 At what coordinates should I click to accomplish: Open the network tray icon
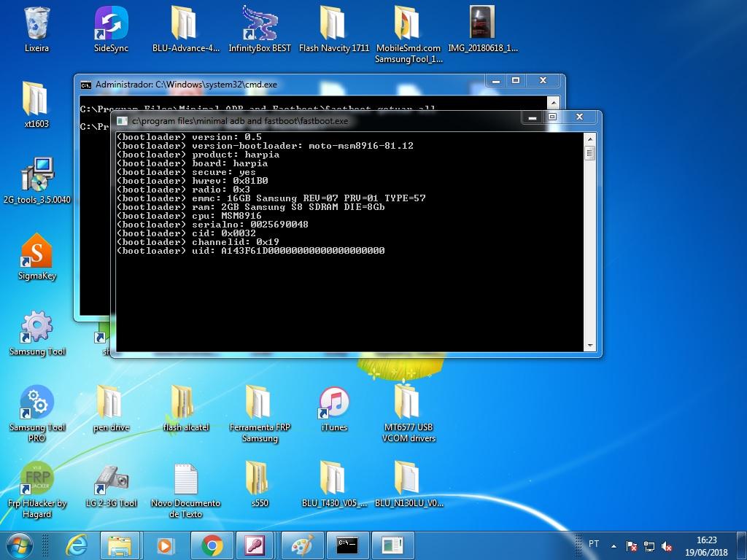(x=649, y=545)
